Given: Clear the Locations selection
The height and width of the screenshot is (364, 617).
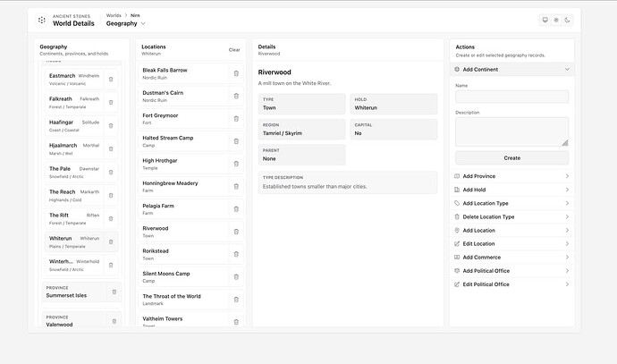Looking at the screenshot, I should (x=234, y=50).
